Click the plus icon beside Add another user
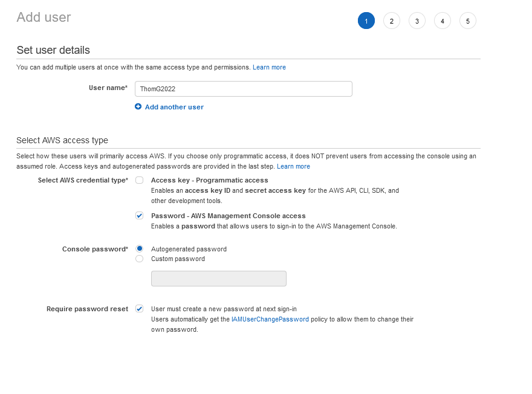Viewport: 532px width, 394px height. 138,107
